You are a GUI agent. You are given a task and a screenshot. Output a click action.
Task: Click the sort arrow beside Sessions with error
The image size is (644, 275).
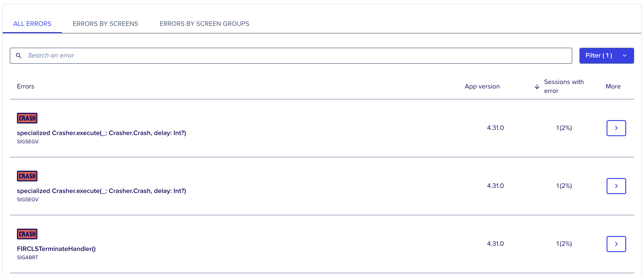[x=537, y=87]
